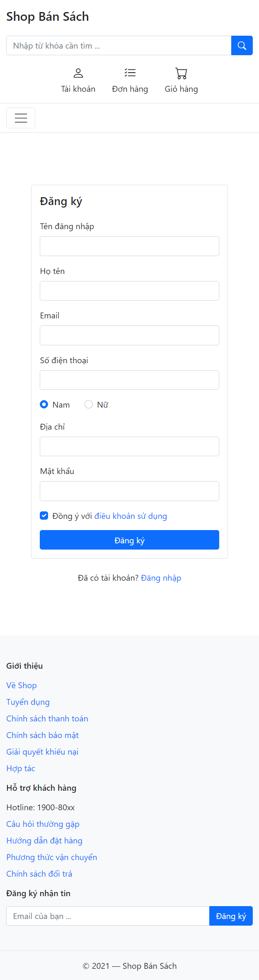259x980 pixels.
Task: Open the hamburger navigation menu
Action: (20, 117)
